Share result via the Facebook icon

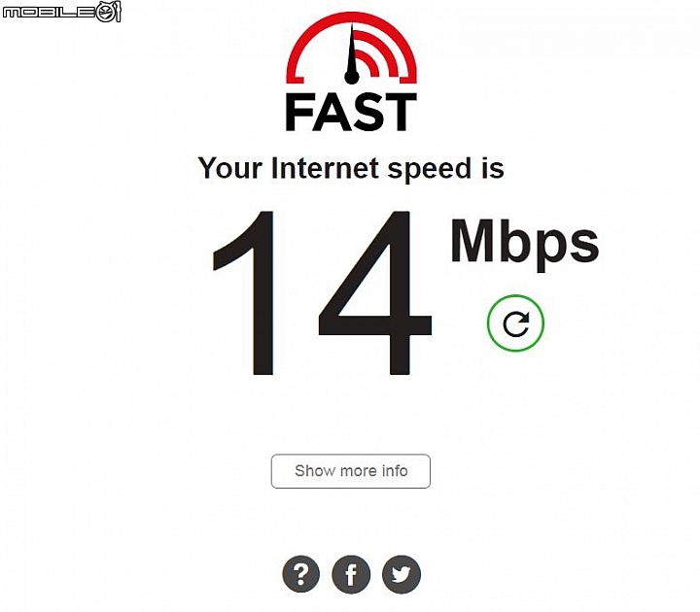(351, 574)
